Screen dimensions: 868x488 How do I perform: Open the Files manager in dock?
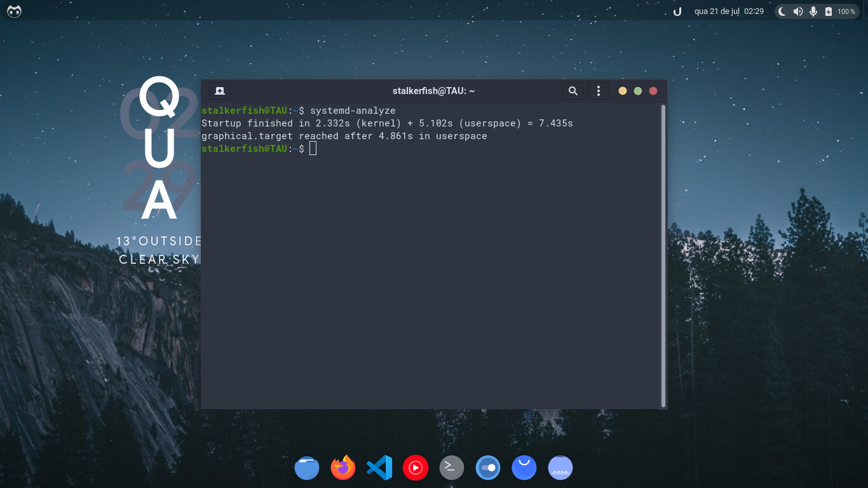click(307, 468)
